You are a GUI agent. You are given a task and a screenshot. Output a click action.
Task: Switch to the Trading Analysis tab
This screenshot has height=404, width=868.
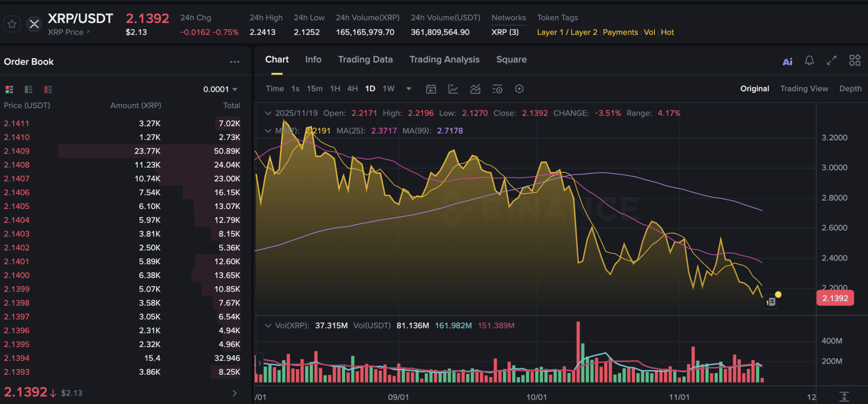coord(444,60)
